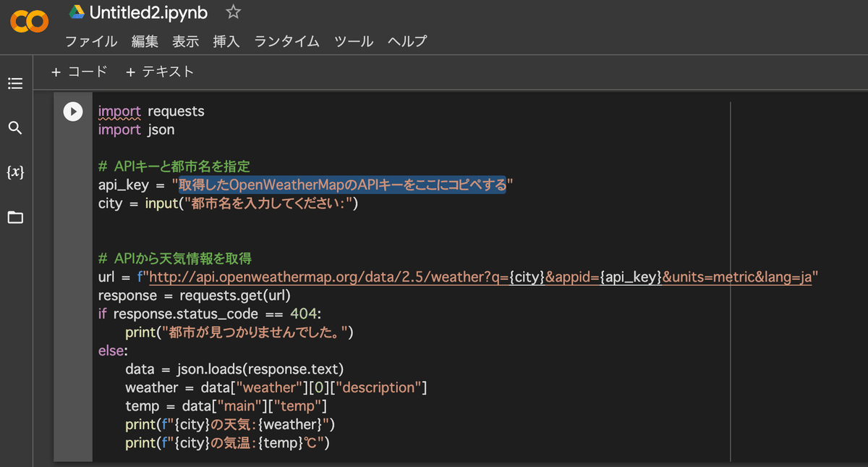Open the 編集 menu

145,41
